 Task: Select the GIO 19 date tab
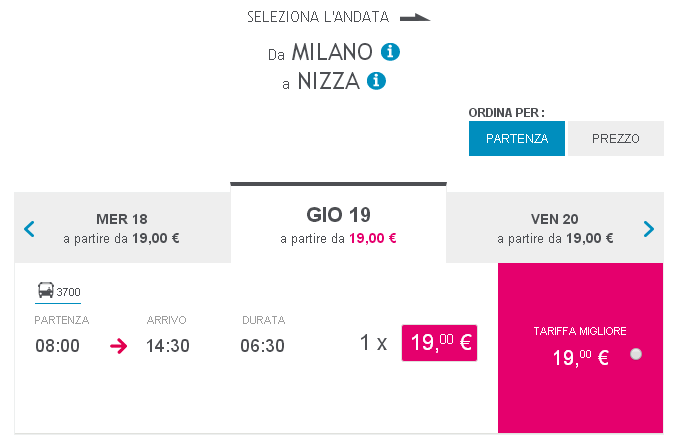(x=338, y=223)
